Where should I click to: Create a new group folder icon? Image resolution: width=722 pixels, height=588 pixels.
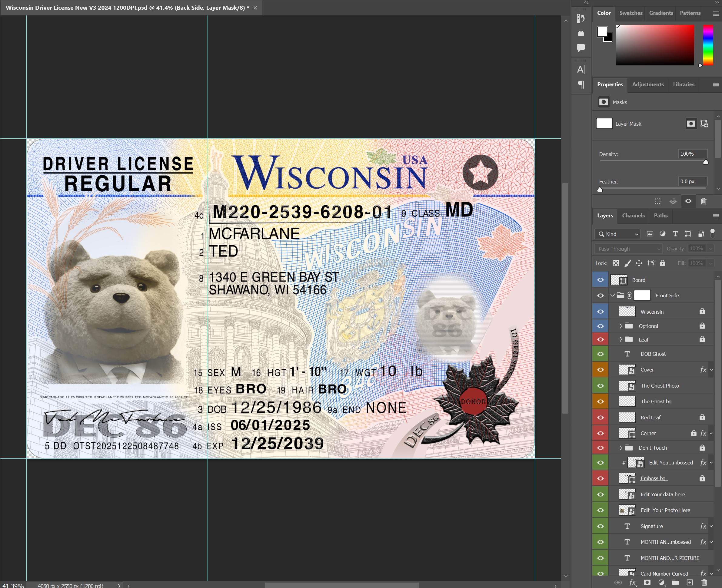pos(676,583)
